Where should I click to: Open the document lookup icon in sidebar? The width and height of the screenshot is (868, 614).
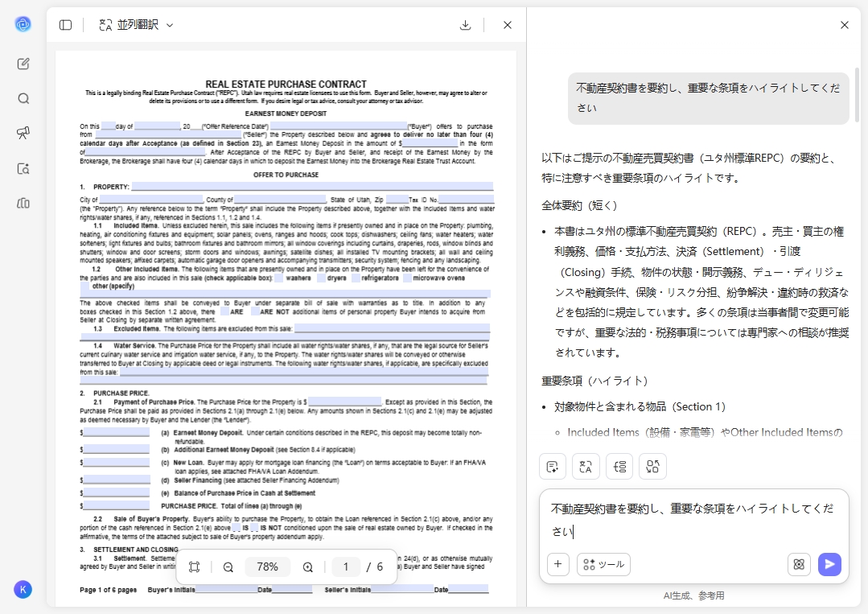point(23,168)
